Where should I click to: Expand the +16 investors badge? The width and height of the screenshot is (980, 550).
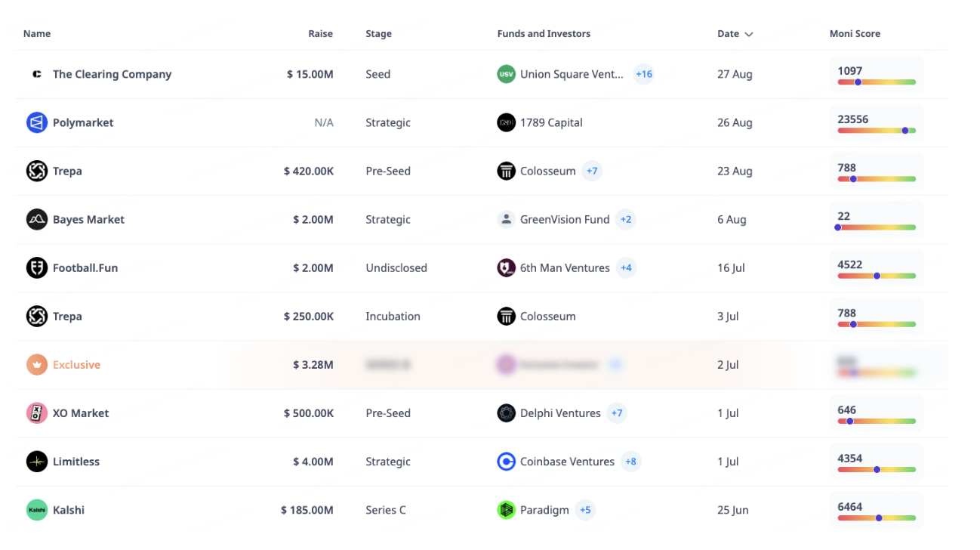(643, 74)
